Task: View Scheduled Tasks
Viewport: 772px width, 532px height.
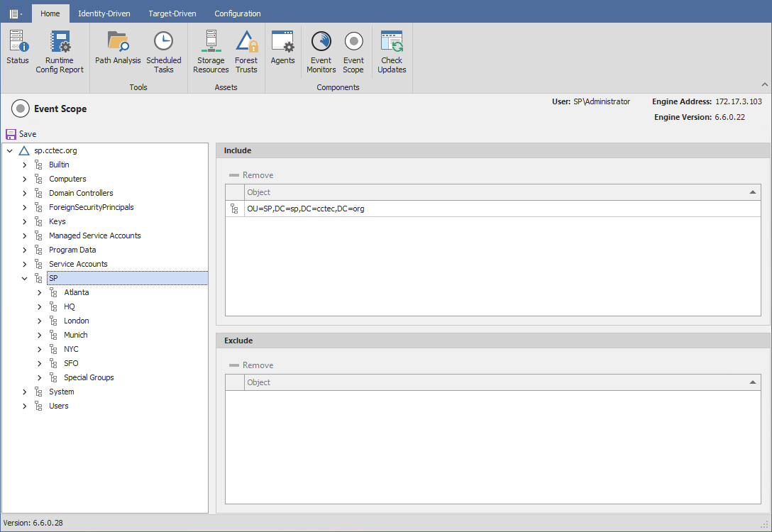Action: tap(164, 50)
